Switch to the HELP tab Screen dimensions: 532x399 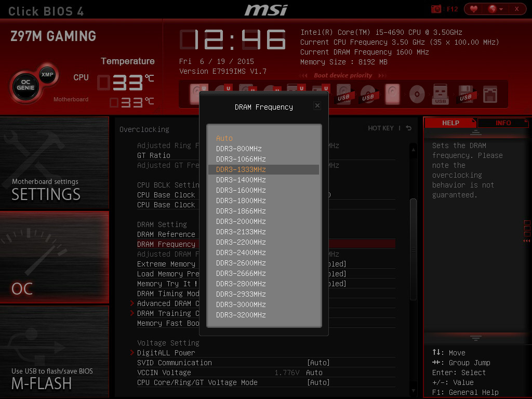click(450, 123)
